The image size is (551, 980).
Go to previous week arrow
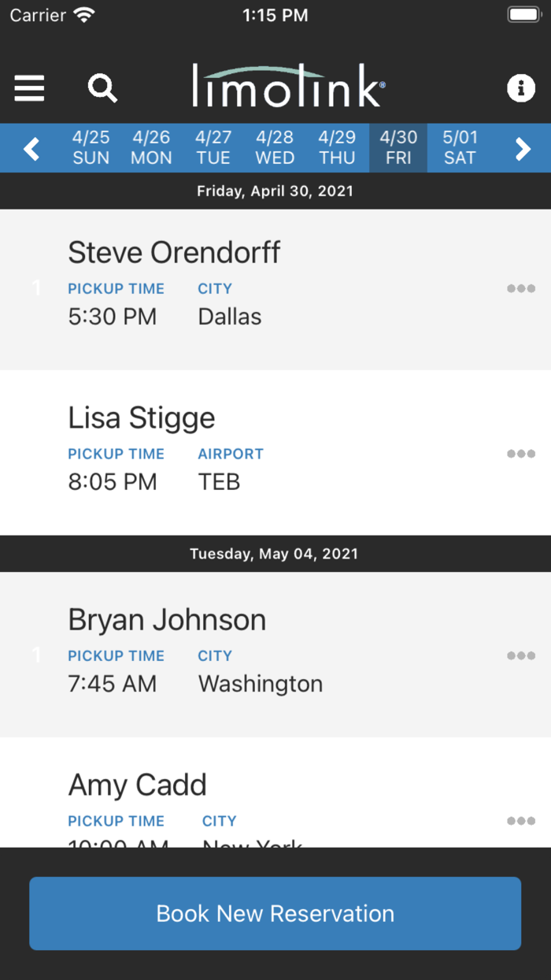tap(31, 148)
